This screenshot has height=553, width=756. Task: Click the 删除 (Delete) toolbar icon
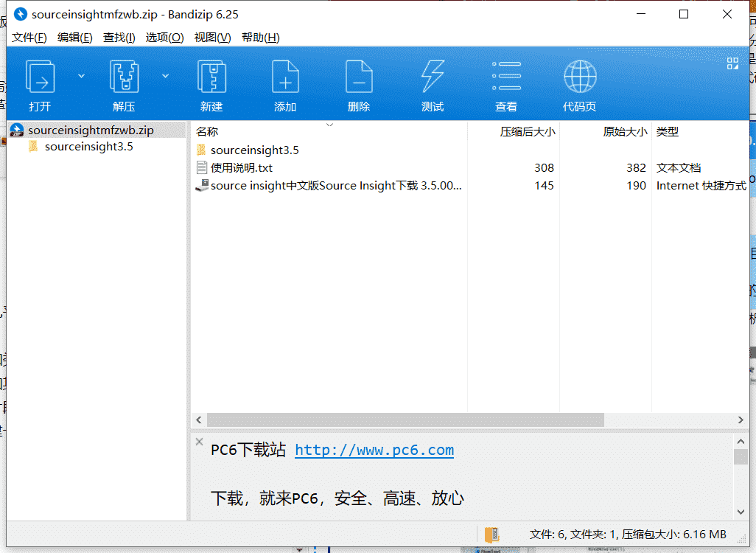359,76
